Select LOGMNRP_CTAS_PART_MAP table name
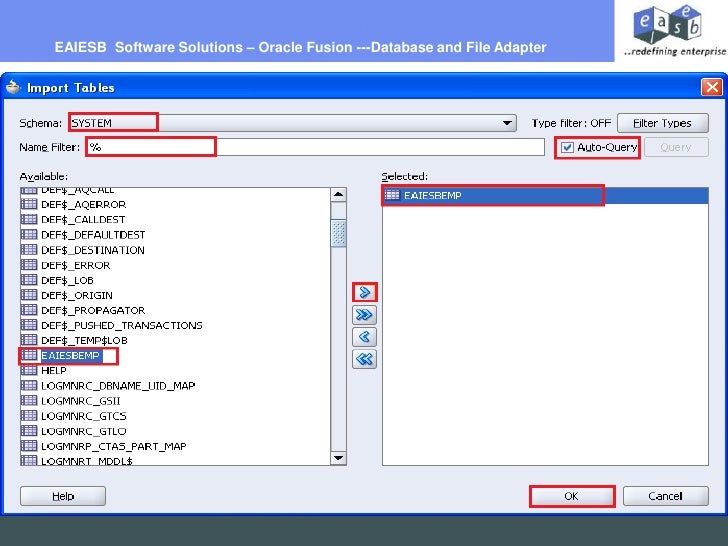 [114, 446]
